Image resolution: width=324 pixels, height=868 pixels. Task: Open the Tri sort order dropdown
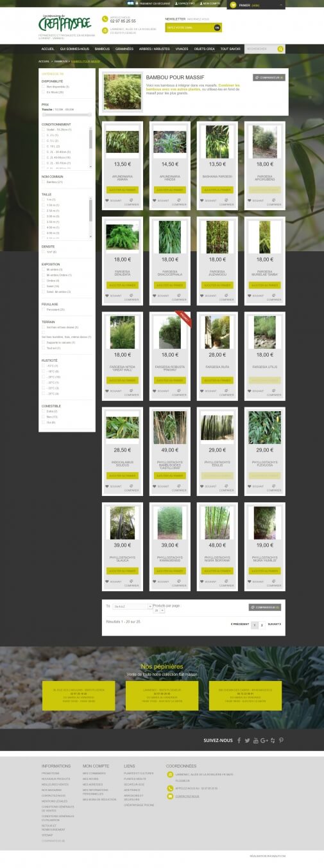tap(132, 607)
